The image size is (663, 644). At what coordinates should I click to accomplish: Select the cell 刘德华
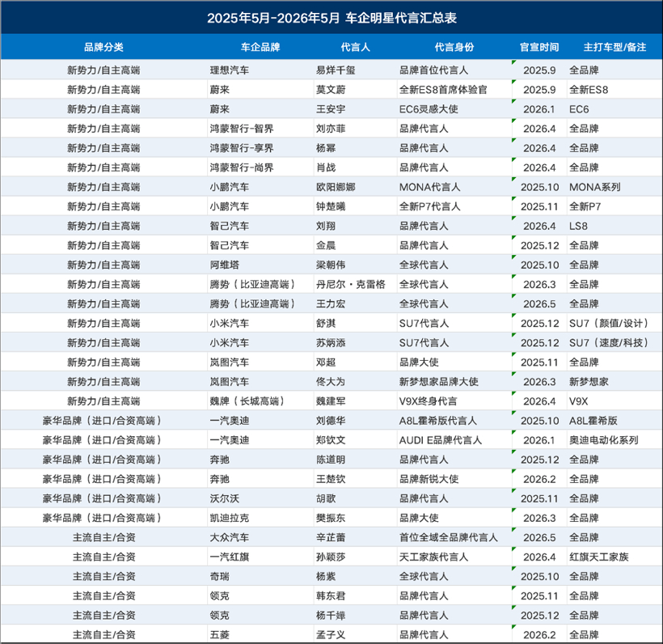(x=331, y=421)
